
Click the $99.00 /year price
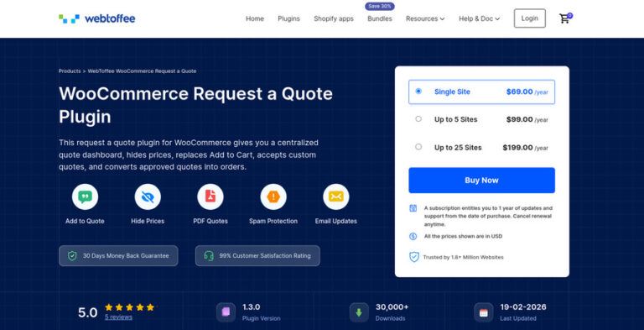(x=527, y=119)
